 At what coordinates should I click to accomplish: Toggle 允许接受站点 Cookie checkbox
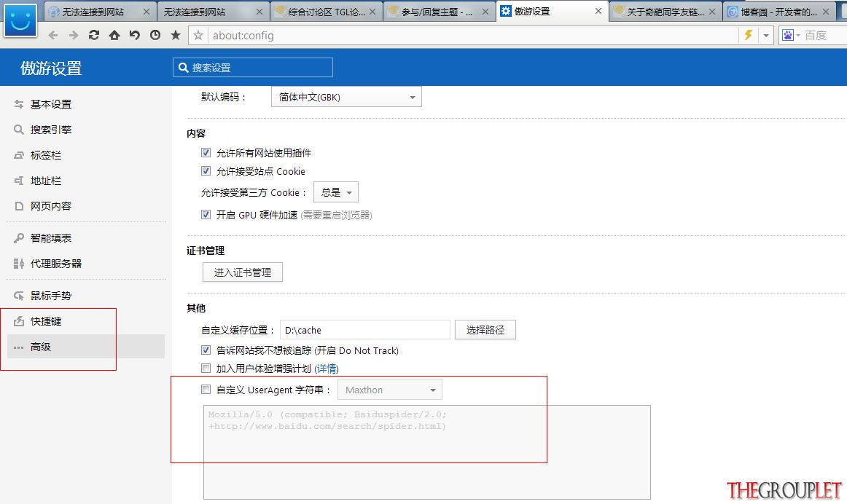pyautogui.click(x=206, y=171)
